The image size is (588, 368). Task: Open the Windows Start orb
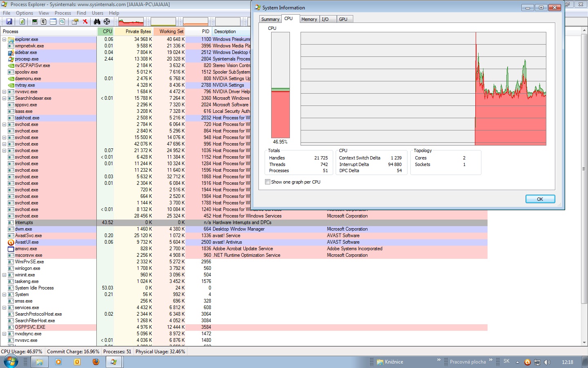click(x=11, y=362)
